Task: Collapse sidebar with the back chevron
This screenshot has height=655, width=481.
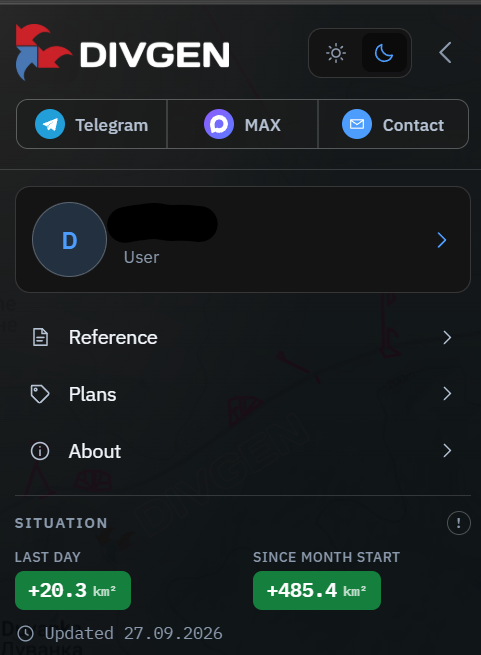Action: (x=445, y=53)
